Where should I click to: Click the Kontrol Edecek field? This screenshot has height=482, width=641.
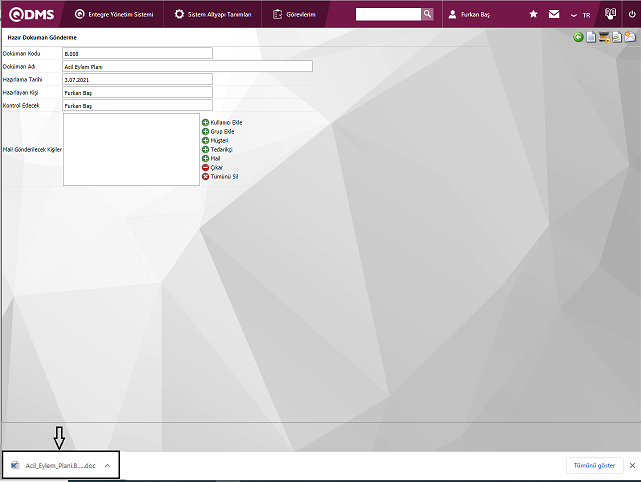point(137,105)
